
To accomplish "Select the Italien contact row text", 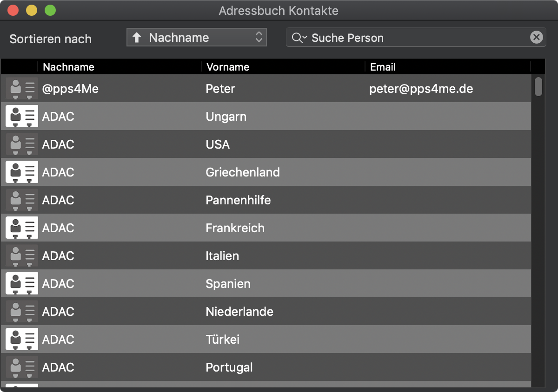I will click(x=222, y=256).
